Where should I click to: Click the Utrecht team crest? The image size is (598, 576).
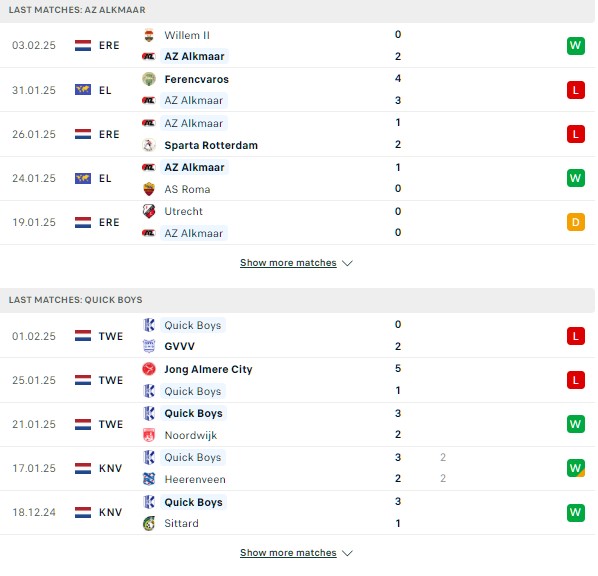click(149, 211)
